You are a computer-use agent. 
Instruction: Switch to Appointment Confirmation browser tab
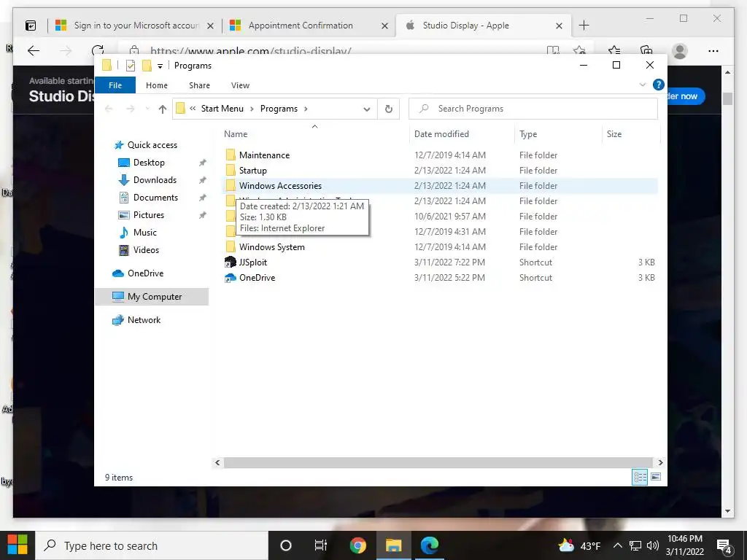(x=309, y=26)
